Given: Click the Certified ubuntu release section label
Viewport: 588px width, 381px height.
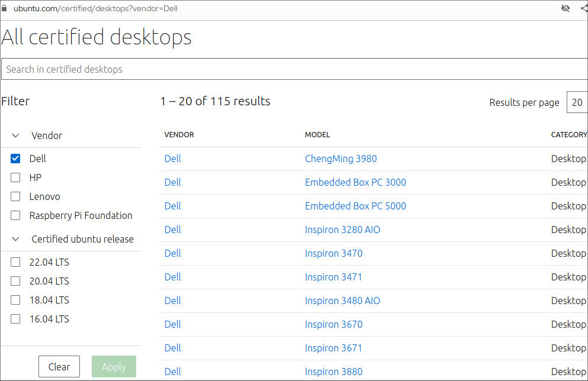Looking at the screenshot, I should point(82,239).
